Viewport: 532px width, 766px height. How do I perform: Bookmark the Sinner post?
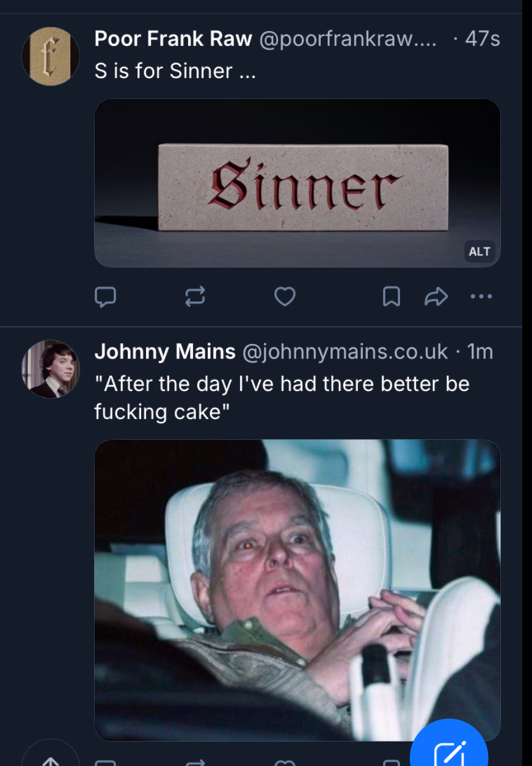pos(391,297)
